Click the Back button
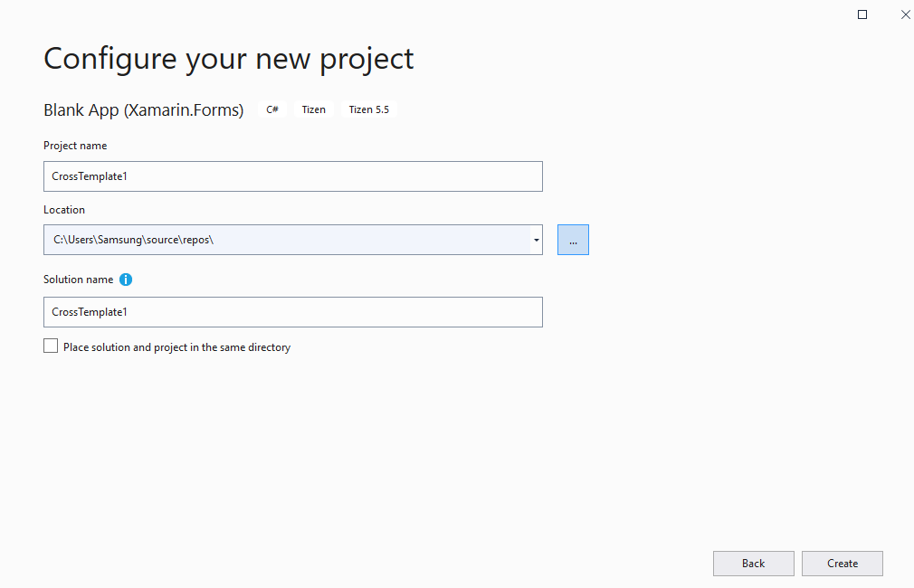914x588 pixels. coord(753,563)
